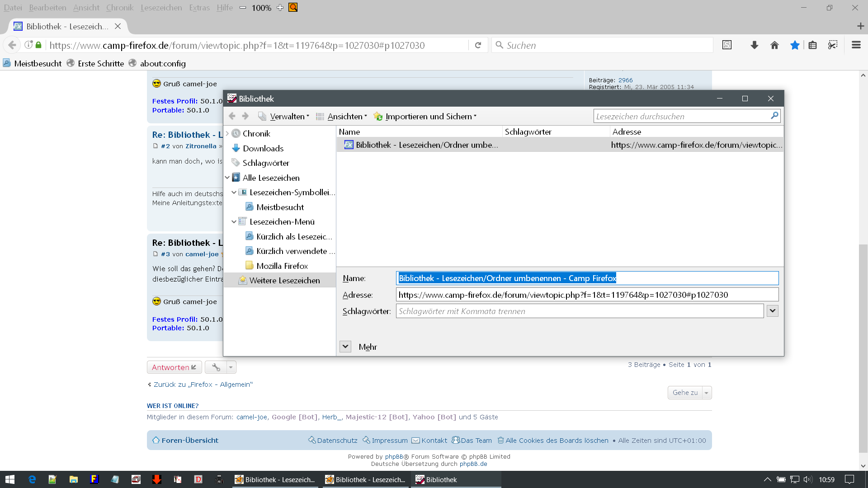Click search magnifier in Lesezeichen durchsuchen field
The width and height of the screenshot is (868, 488).
[x=774, y=116]
